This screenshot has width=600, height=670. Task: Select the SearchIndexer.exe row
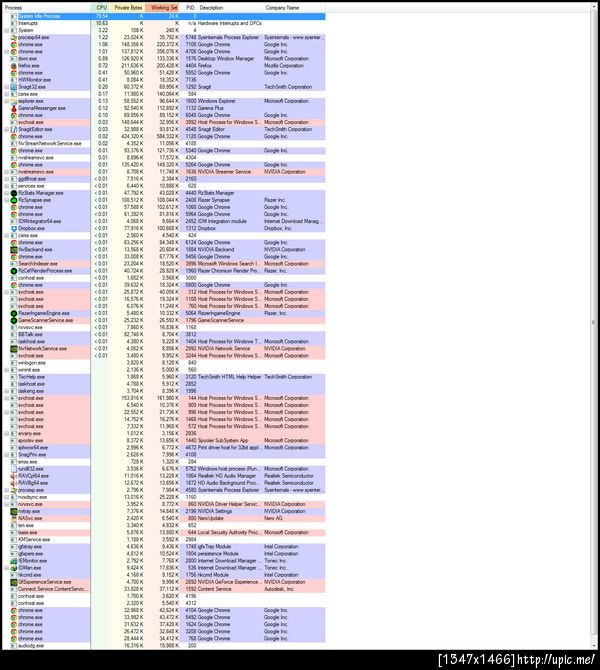pos(164,264)
